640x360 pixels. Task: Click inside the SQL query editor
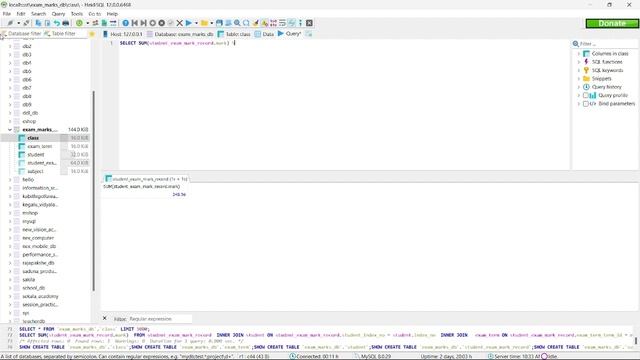click(344, 104)
